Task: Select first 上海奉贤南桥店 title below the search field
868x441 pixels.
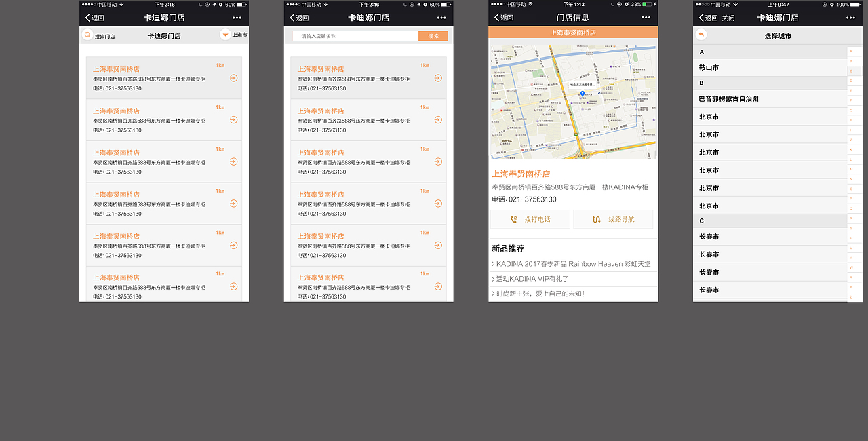Action: [x=321, y=69]
